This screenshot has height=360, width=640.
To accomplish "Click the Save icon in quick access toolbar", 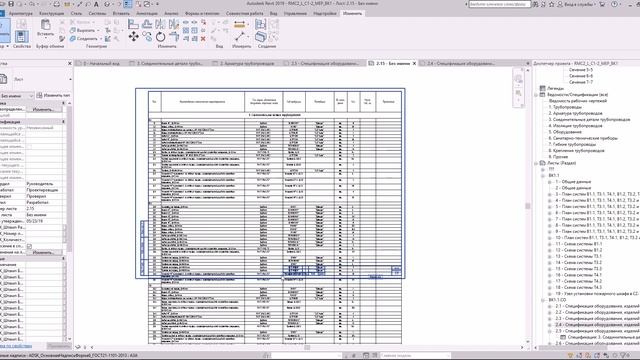I will pos(11,4).
